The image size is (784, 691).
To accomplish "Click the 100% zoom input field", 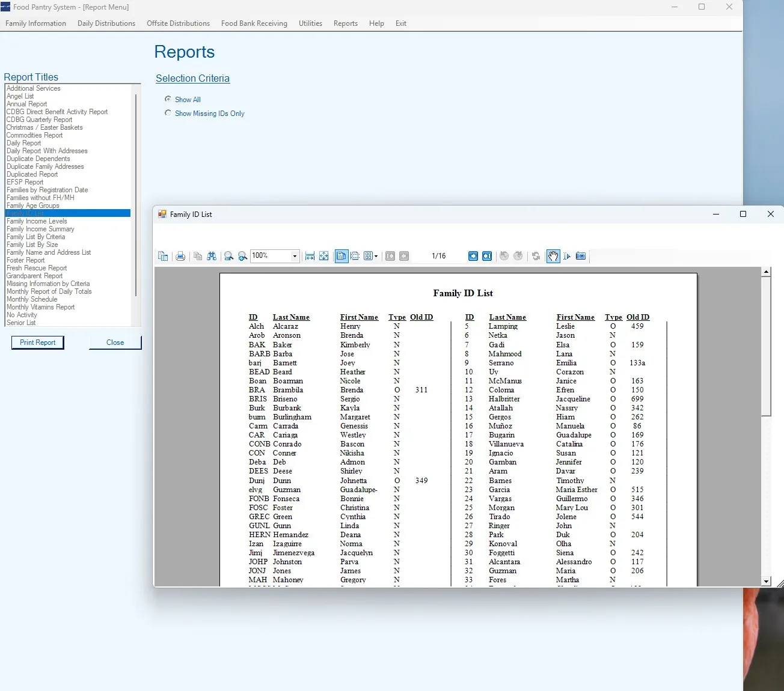I will pos(271,256).
